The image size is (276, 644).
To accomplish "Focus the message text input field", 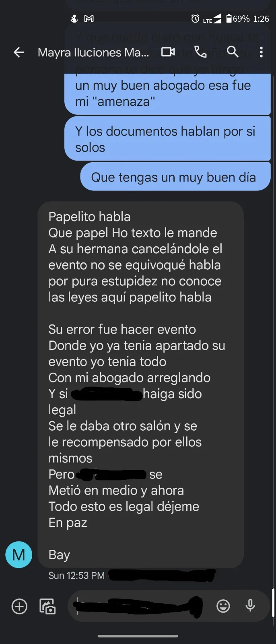I will 141,606.
